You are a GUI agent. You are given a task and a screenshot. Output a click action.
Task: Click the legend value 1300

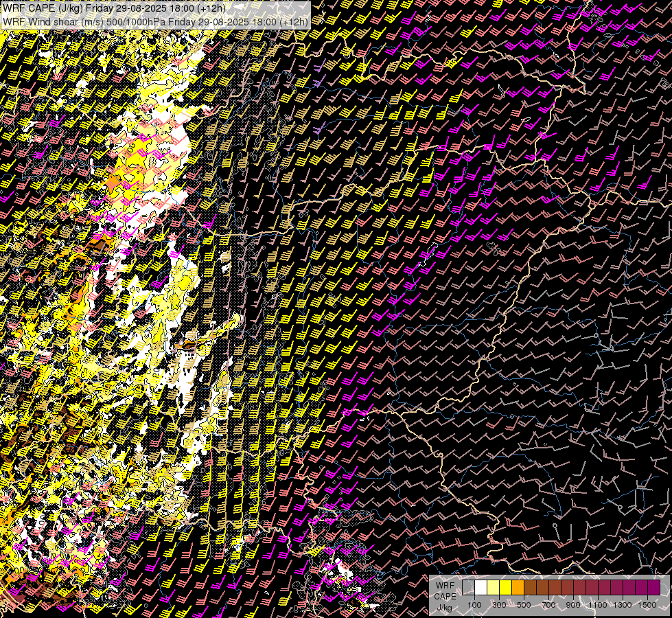pyautogui.click(x=623, y=605)
